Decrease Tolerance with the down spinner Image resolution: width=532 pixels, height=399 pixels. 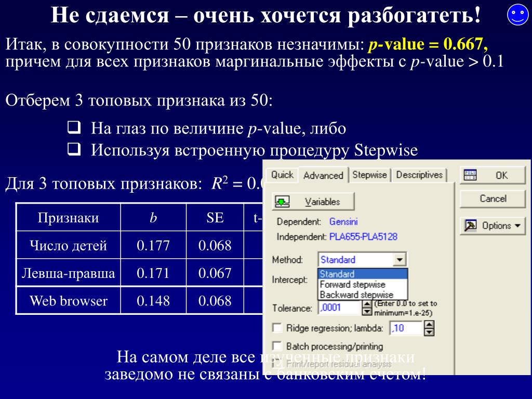(367, 311)
